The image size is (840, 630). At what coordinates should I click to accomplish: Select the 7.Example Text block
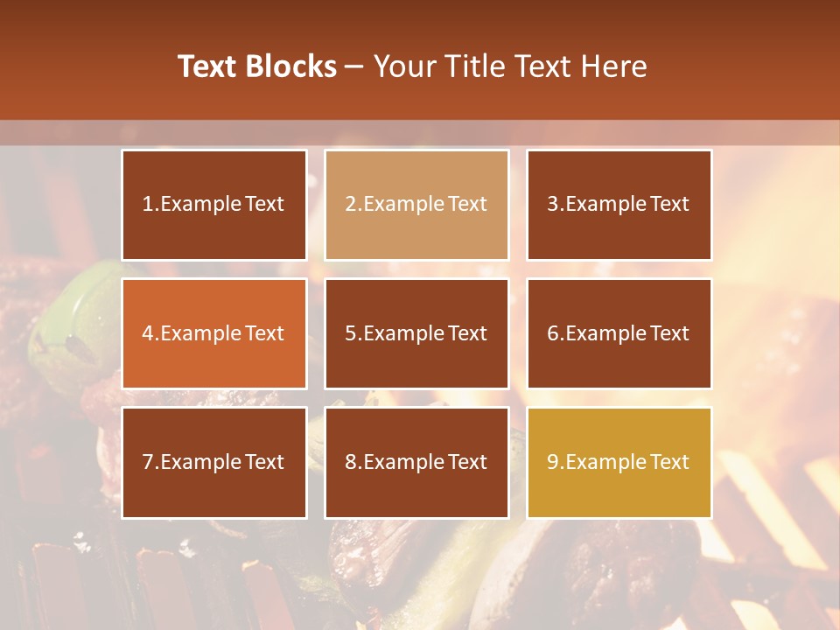point(213,462)
